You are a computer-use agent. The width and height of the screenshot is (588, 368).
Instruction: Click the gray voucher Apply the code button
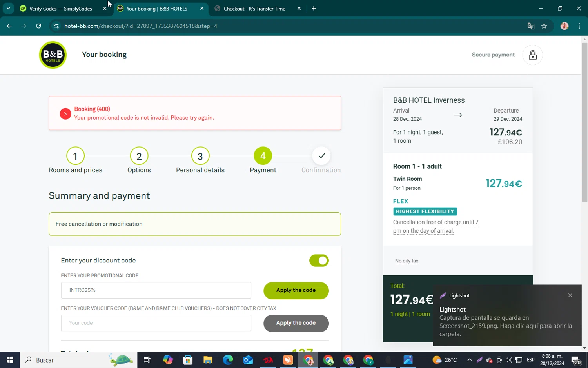click(296, 323)
